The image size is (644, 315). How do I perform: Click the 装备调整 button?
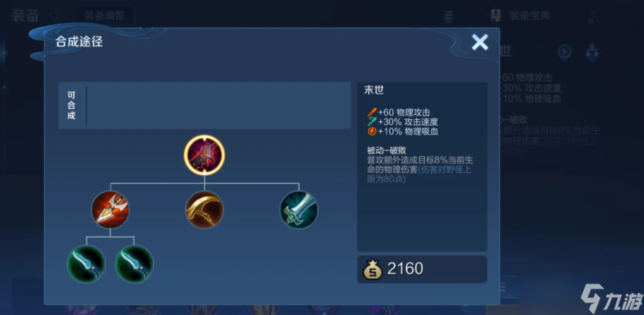104,16
